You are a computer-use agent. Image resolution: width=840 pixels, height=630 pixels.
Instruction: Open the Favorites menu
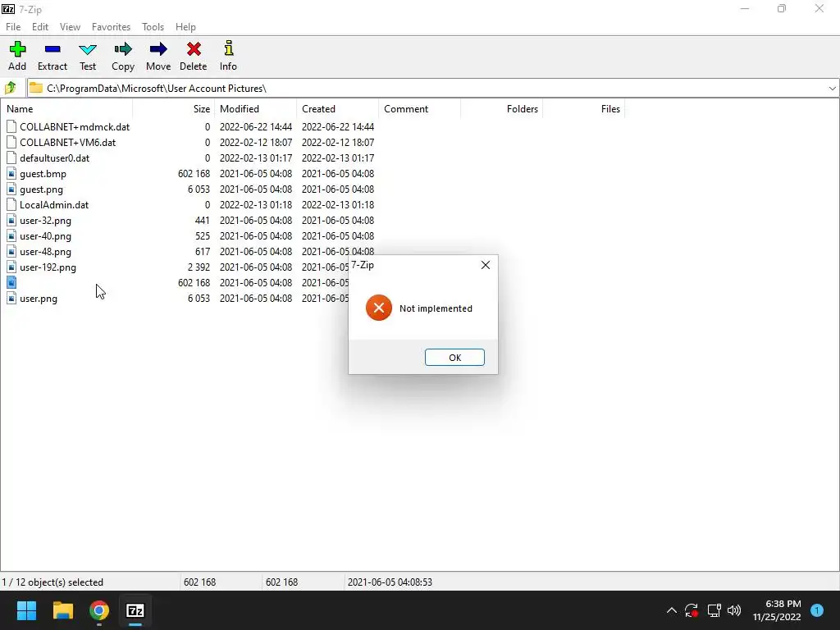111,27
